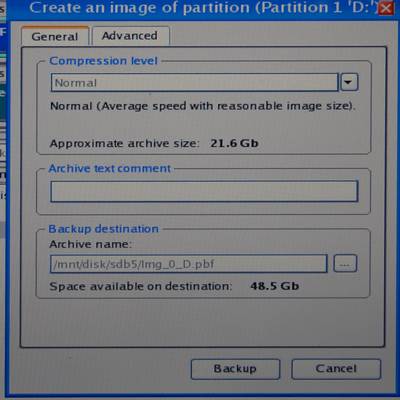Click the 21.6 Gb archive size value

point(234,143)
